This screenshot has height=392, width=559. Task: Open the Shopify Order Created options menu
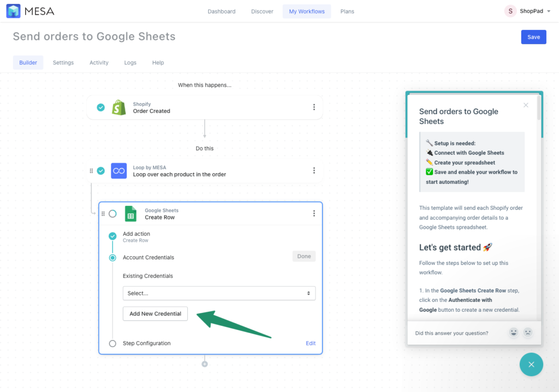point(314,107)
